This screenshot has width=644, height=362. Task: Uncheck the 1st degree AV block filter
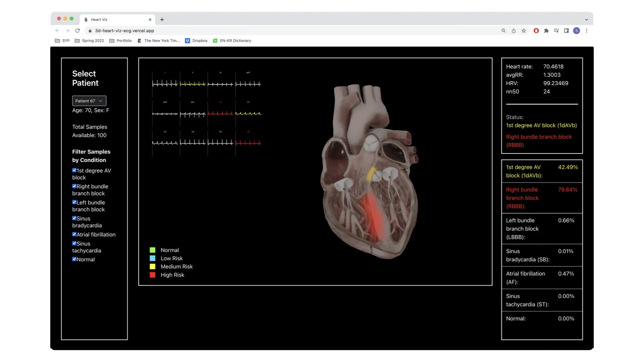(74, 170)
